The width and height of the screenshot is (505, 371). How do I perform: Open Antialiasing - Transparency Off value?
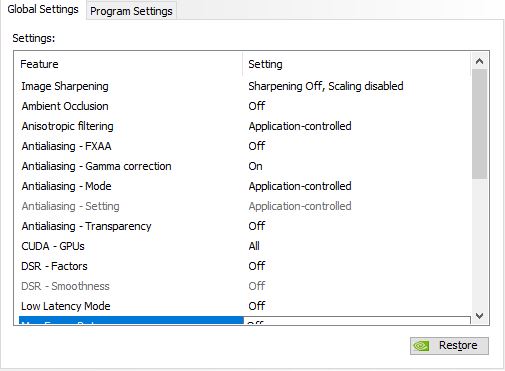pyautogui.click(x=257, y=226)
